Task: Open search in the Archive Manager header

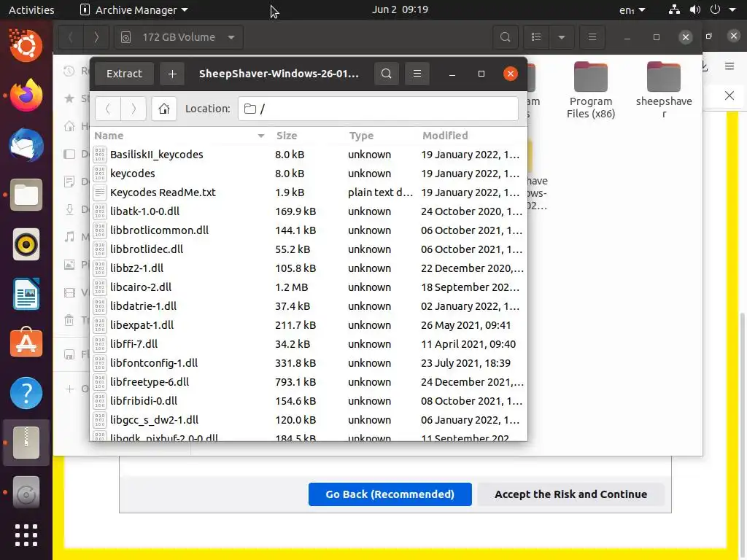Action: tap(387, 74)
